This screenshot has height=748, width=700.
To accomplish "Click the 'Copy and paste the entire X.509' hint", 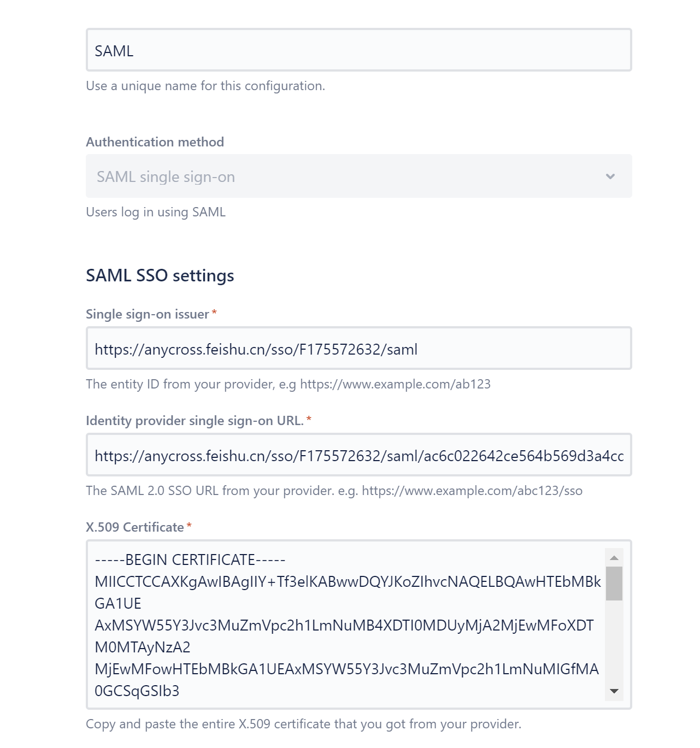I will (303, 724).
